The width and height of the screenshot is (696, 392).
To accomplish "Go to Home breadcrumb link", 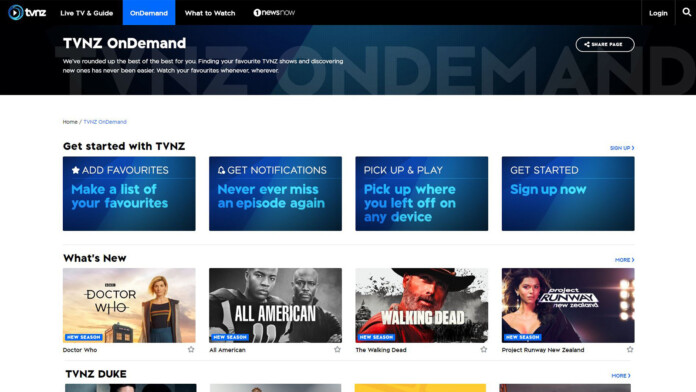I will [70, 122].
